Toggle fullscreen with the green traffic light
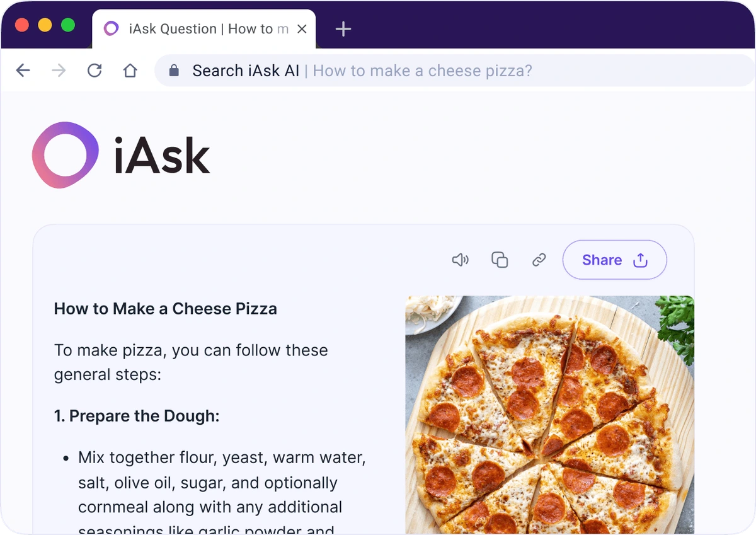This screenshot has width=756, height=535. click(67, 26)
